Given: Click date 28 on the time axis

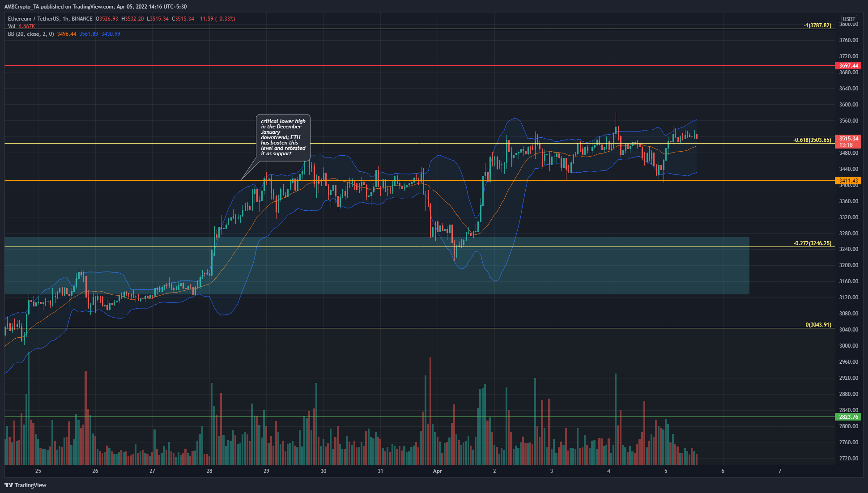Looking at the screenshot, I should coord(209,471).
